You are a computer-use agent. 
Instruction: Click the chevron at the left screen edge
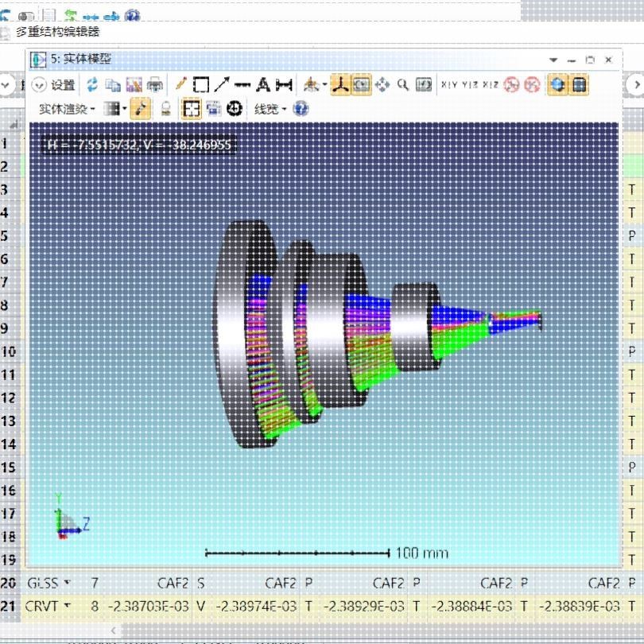coord(6,85)
